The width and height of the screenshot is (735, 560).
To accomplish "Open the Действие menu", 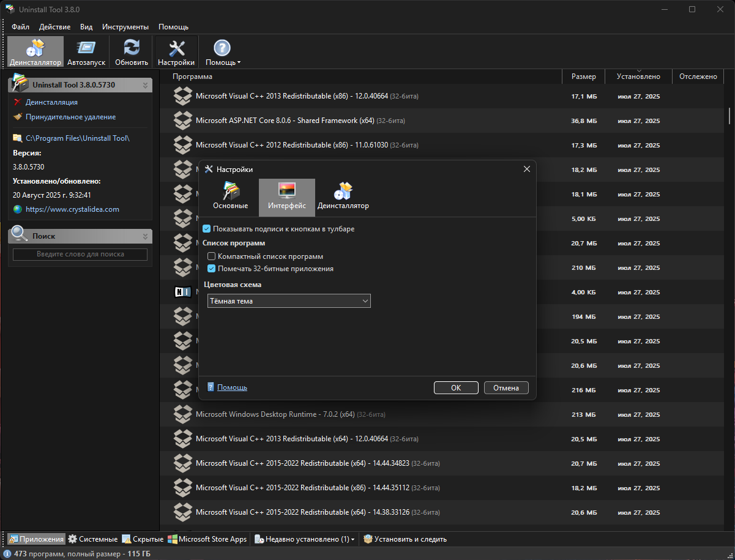I will [x=54, y=27].
